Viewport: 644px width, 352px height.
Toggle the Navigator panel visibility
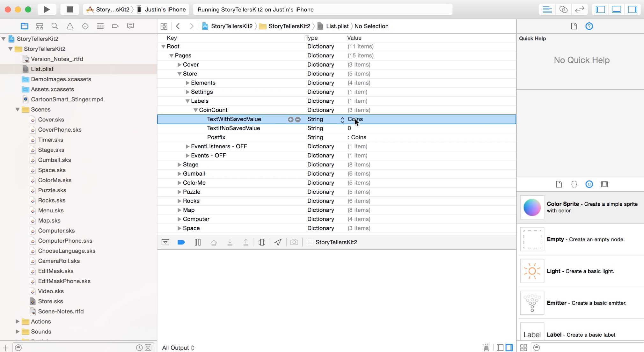click(x=600, y=9)
